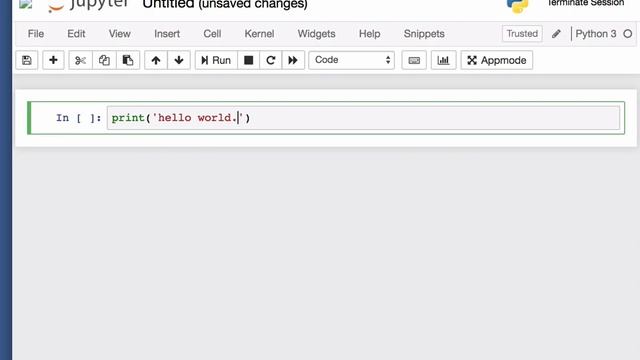Rename notebook via Untitled title
Viewport: 640px width, 360px height.
click(168, 4)
